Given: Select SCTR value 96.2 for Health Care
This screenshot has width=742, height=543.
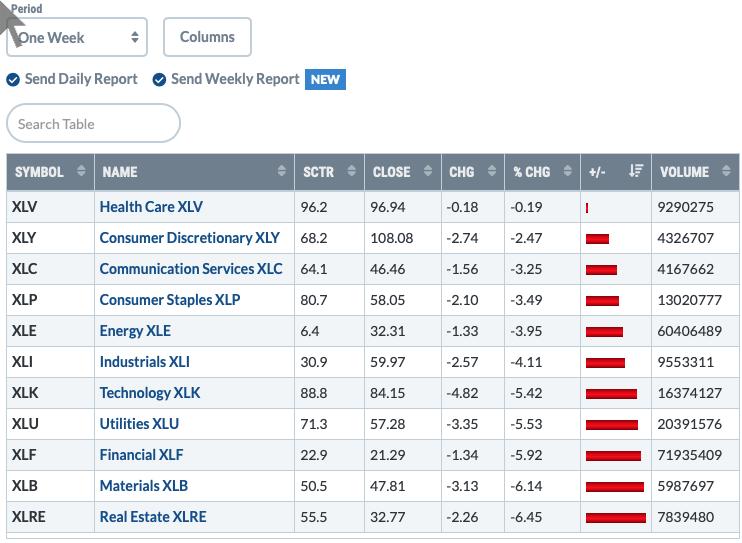Looking at the screenshot, I should coord(314,207).
